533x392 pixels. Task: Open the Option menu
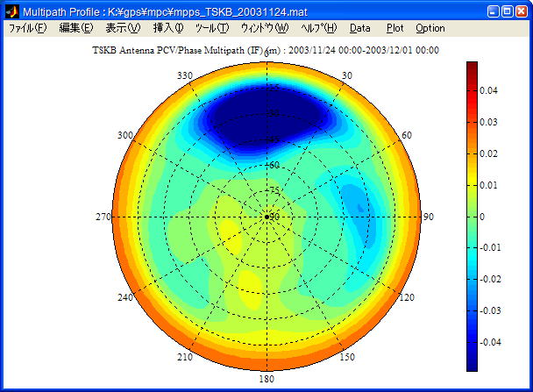pos(430,28)
